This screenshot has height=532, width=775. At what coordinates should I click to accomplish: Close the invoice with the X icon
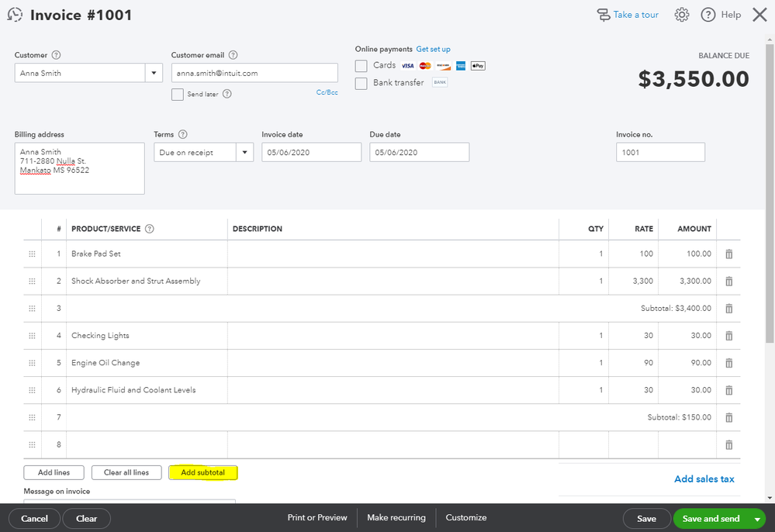[759, 15]
